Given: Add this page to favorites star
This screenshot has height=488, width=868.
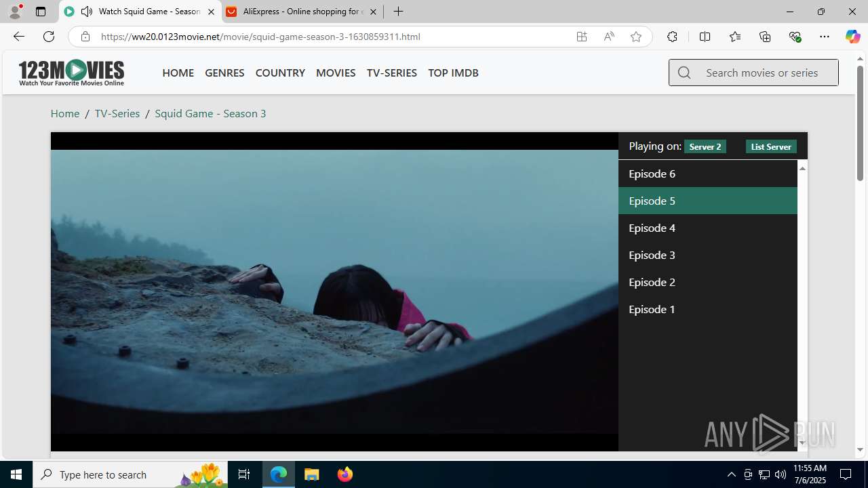Looking at the screenshot, I should point(636,37).
